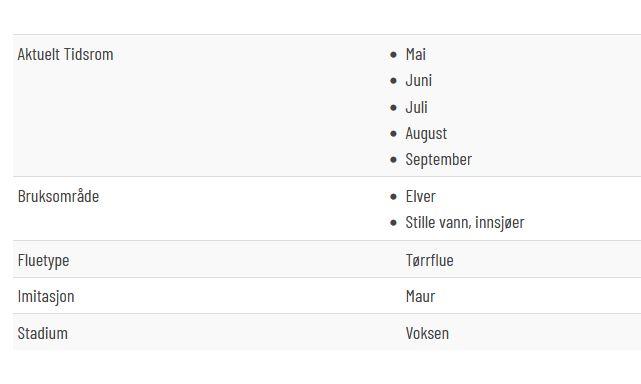Viewport: 641px width, 384px height.
Task: Select the Juni list item
Action: click(x=419, y=81)
